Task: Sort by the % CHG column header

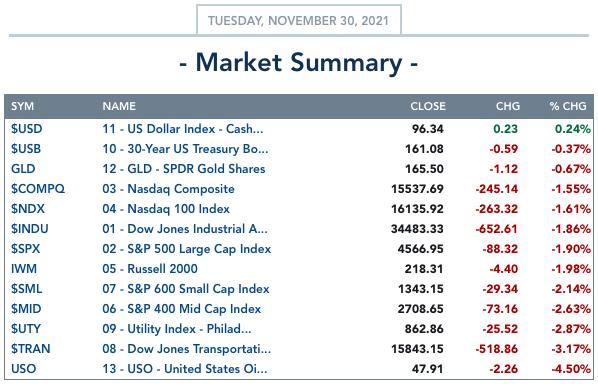Action: coord(568,106)
